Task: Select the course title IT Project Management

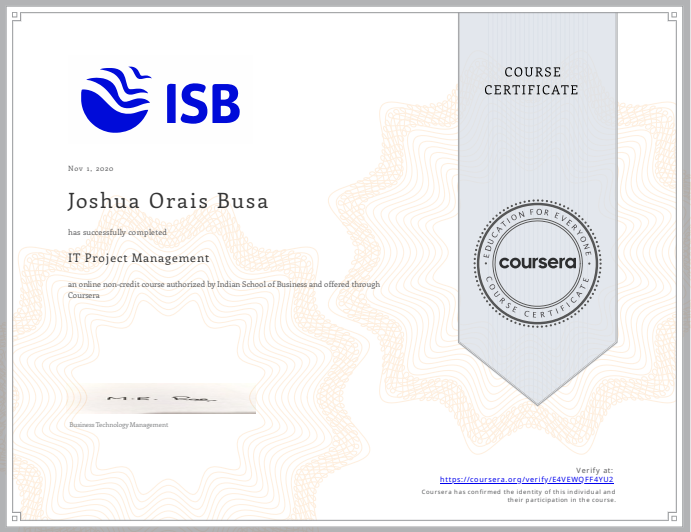Action: (x=139, y=258)
